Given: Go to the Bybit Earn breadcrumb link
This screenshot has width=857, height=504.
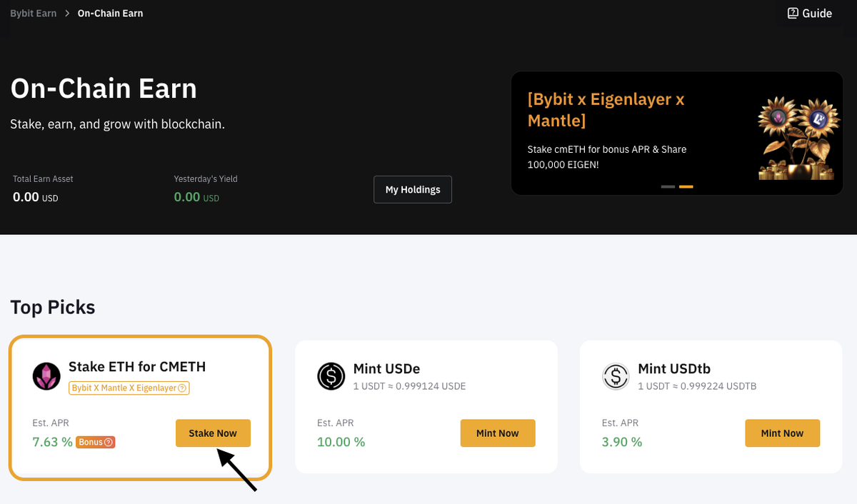Looking at the screenshot, I should point(34,13).
